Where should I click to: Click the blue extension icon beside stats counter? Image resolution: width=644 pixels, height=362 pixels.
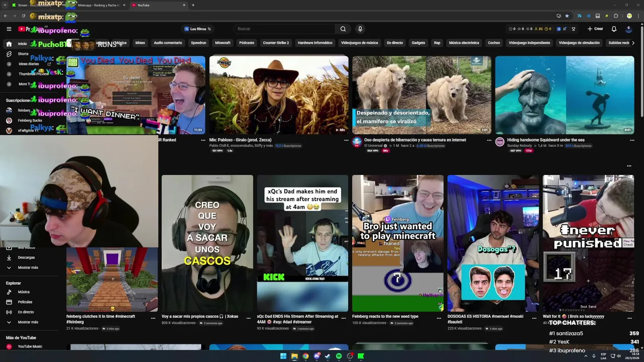[558, 29]
